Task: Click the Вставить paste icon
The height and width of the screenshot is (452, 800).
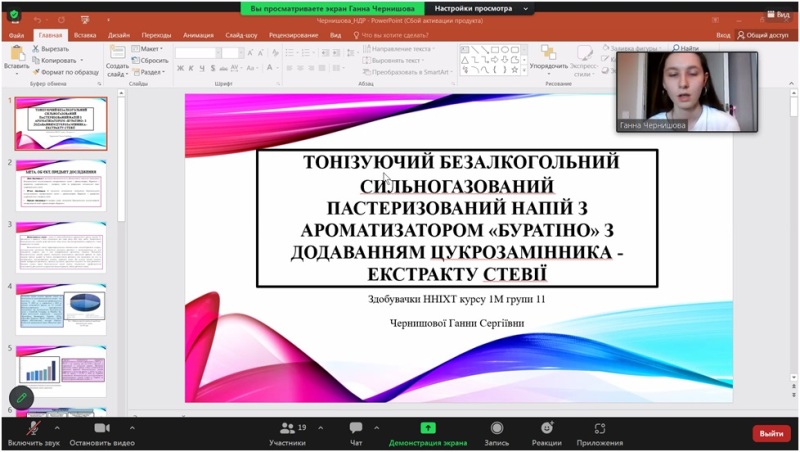Action: 17,54
